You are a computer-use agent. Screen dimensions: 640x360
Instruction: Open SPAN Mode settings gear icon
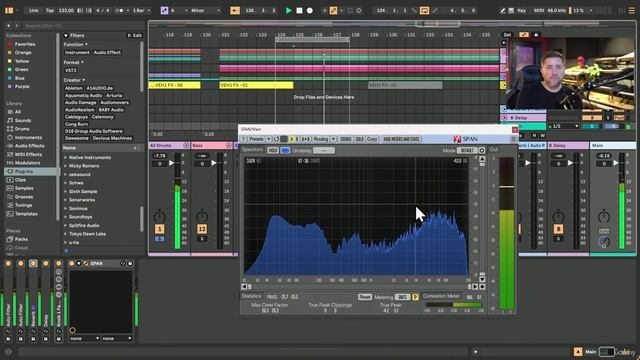(482, 151)
